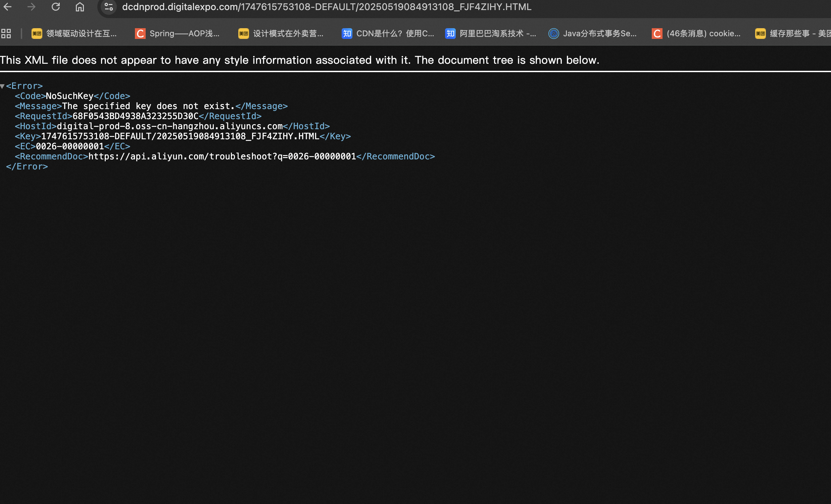Open the 领域驱动设计在互... bookmark
This screenshot has height=504, width=831.
pyautogui.click(x=74, y=33)
